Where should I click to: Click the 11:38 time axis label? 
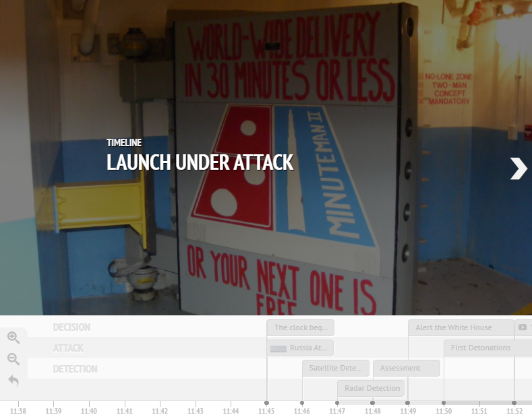point(18,411)
